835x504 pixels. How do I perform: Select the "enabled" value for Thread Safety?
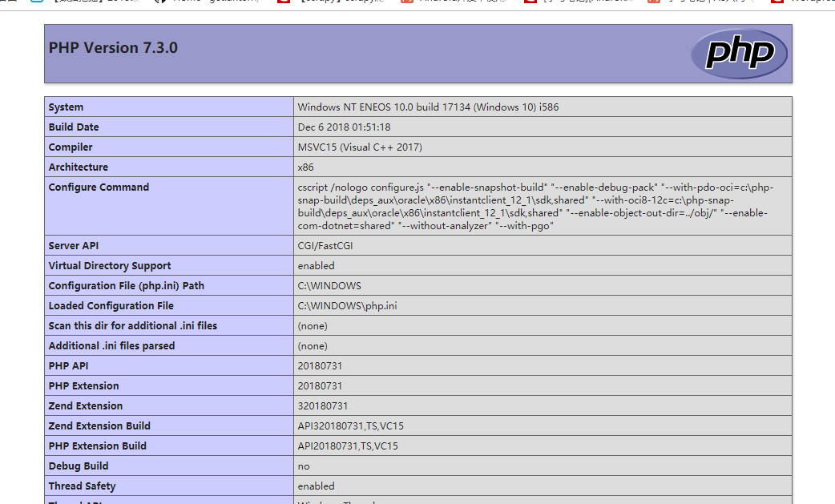pyautogui.click(x=317, y=486)
